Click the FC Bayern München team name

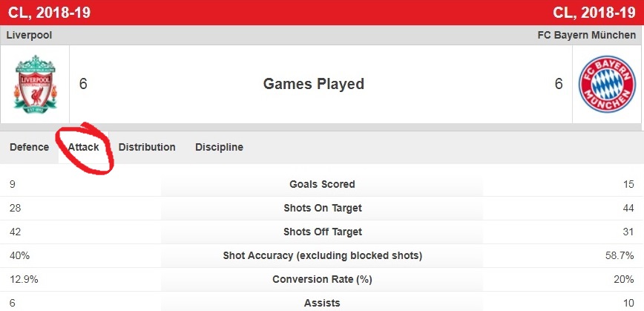click(x=586, y=36)
